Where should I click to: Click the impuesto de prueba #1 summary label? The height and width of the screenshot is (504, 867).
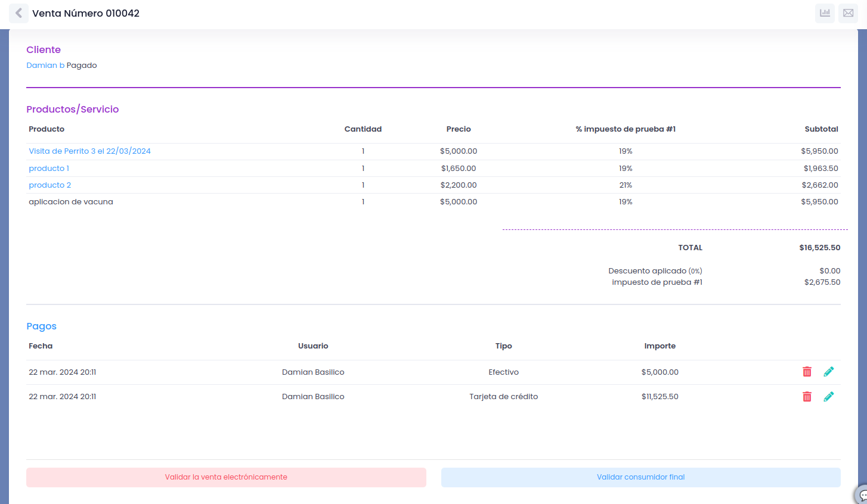point(657,282)
